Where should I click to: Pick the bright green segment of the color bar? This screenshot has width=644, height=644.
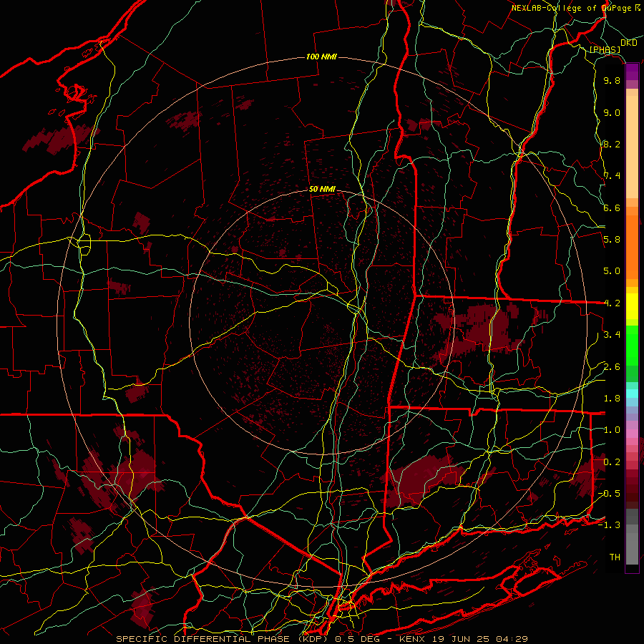pyautogui.click(x=632, y=346)
